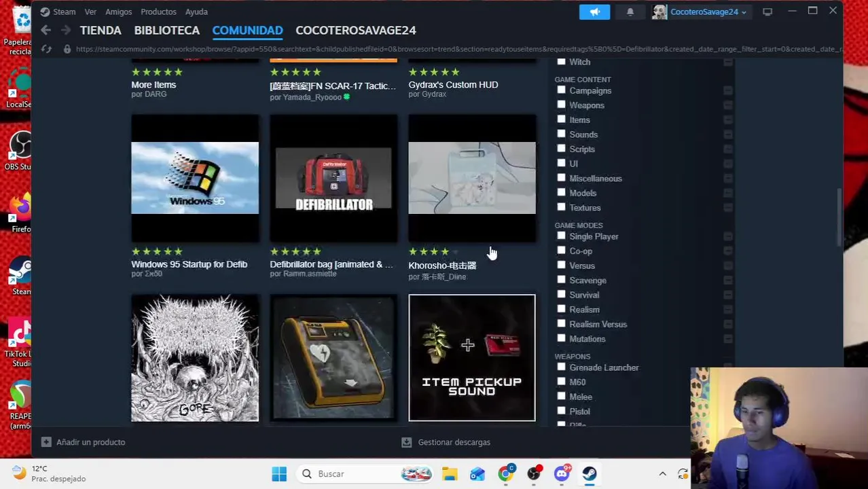Click Añadir un producto
868x489 pixels.
click(90, 442)
